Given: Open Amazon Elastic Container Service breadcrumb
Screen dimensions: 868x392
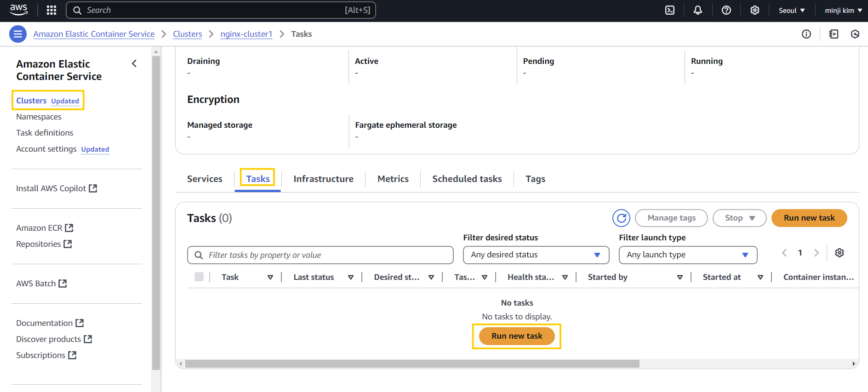Looking at the screenshot, I should (x=94, y=34).
